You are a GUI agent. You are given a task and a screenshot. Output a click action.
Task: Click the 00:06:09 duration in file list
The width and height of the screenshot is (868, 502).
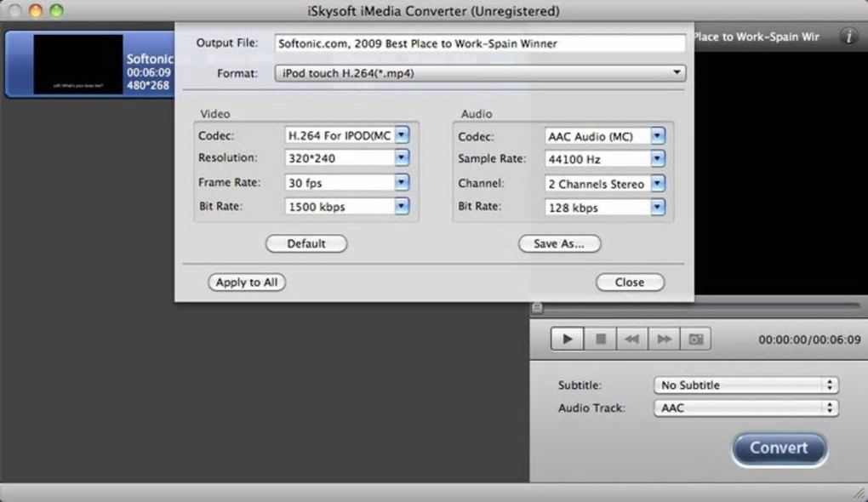[148, 72]
